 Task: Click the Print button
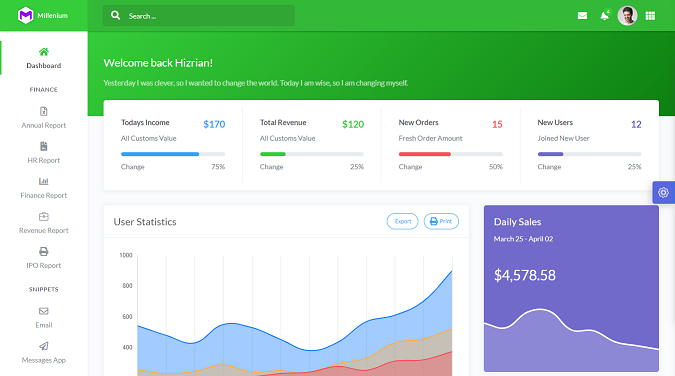[x=441, y=221]
